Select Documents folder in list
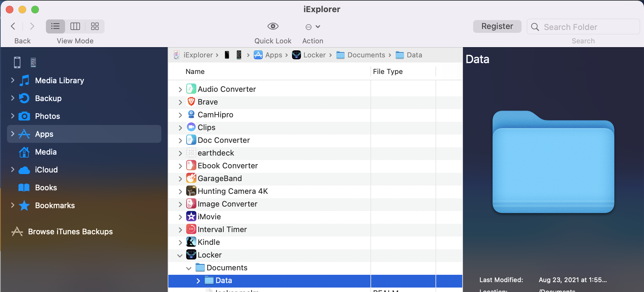Viewport: 644px width, 292px height. [200, 267]
